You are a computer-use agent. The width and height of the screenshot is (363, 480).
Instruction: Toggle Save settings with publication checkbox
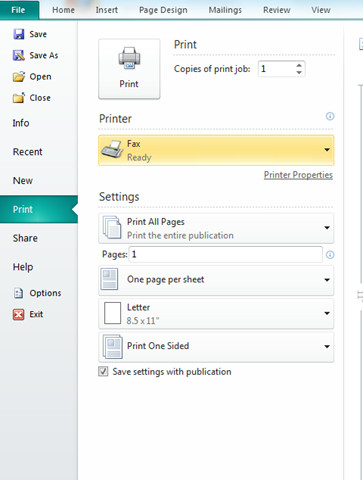[103, 371]
